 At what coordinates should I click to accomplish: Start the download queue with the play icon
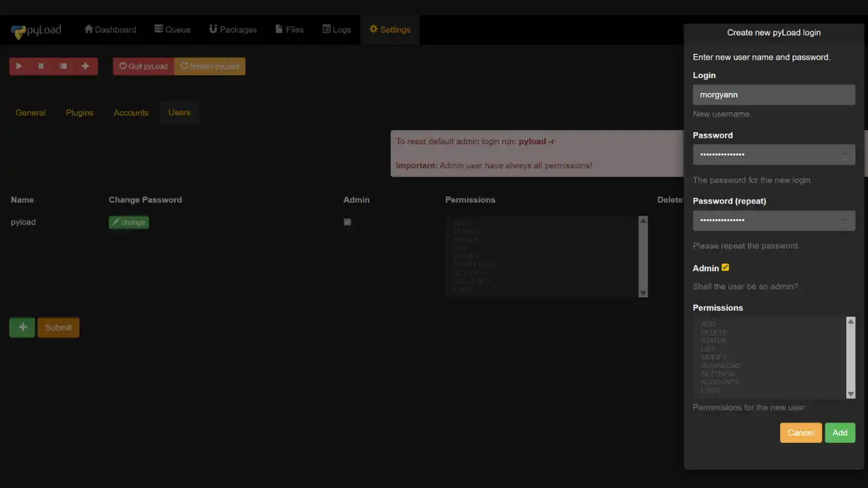[18, 66]
